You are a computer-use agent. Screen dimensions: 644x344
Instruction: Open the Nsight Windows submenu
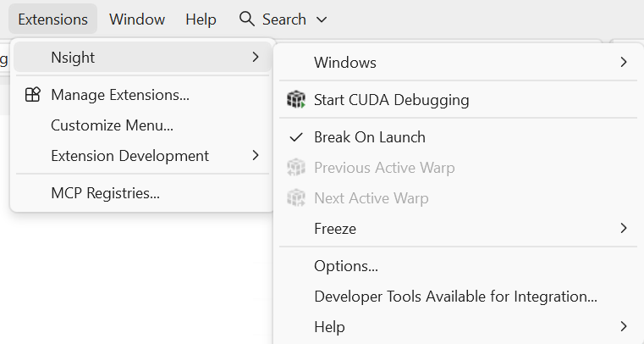(459, 63)
